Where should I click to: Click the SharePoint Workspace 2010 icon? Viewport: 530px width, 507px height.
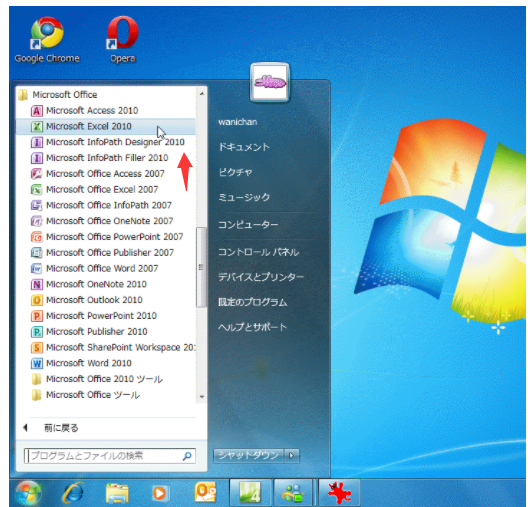[37, 347]
